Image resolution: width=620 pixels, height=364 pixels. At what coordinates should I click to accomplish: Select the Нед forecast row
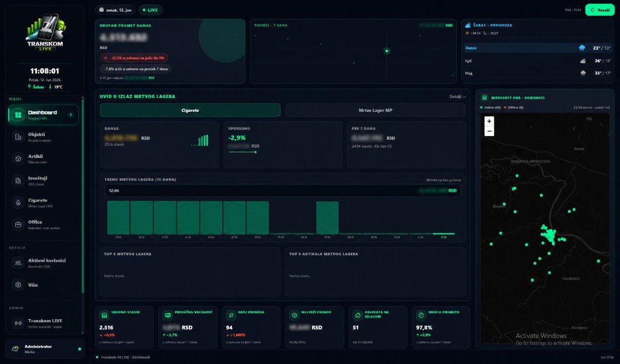pyautogui.click(x=538, y=73)
